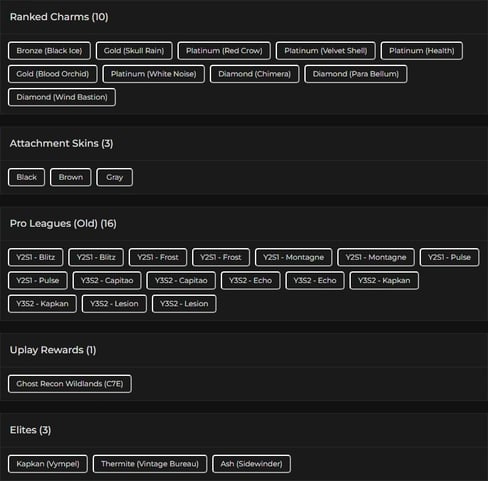The height and width of the screenshot is (481, 488).
Task: Select the Bronze (Black Ice) charm tag
Action: tap(49, 51)
